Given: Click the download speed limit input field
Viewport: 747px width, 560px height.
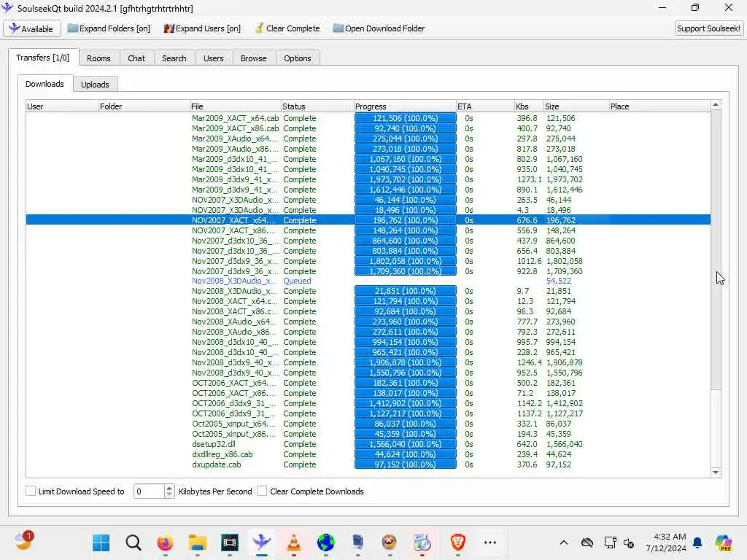Looking at the screenshot, I should point(149,491).
